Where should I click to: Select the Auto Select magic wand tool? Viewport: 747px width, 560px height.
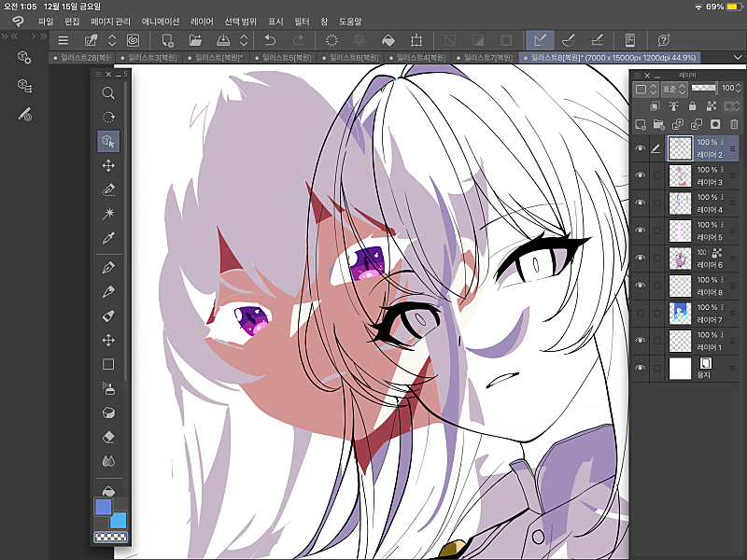click(108, 214)
